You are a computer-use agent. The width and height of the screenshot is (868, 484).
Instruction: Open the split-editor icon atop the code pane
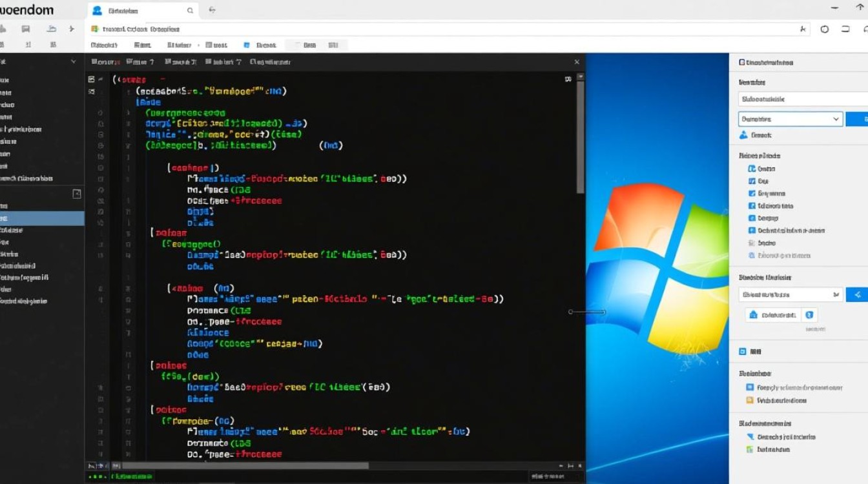point(566,77)
